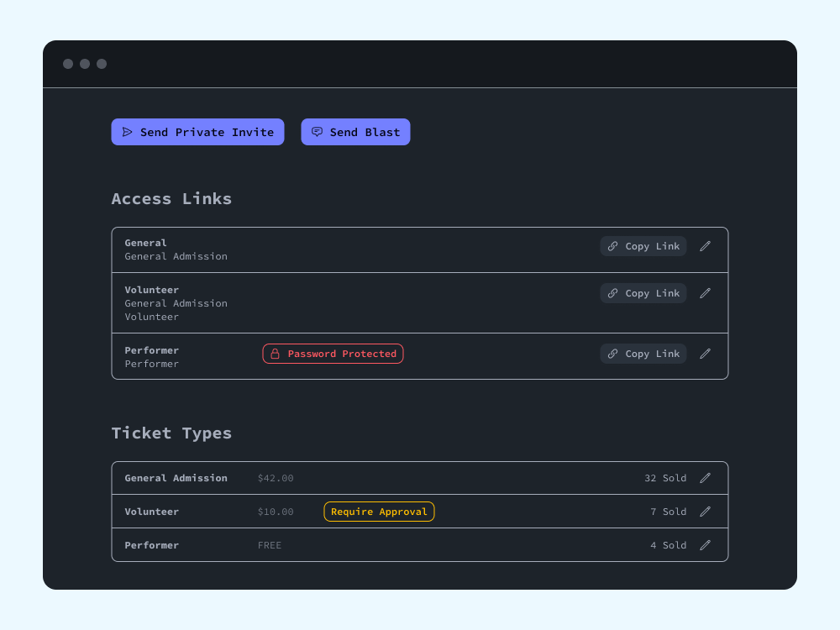The width and height of the screenshot is (840, 630).
Task: Click the Password Protected badge
Action: tap(333, 354)
